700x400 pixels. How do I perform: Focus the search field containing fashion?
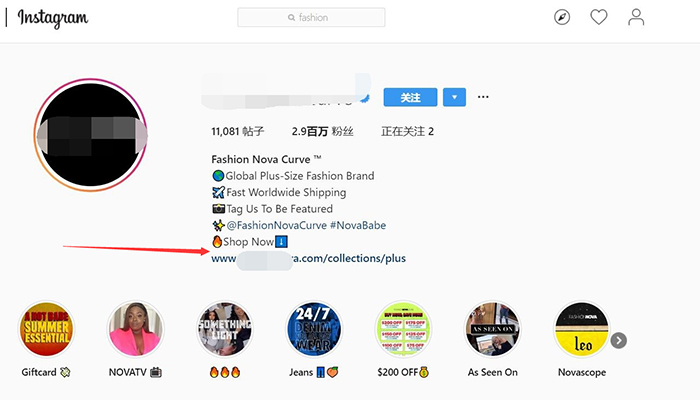(x=311, y=17)
